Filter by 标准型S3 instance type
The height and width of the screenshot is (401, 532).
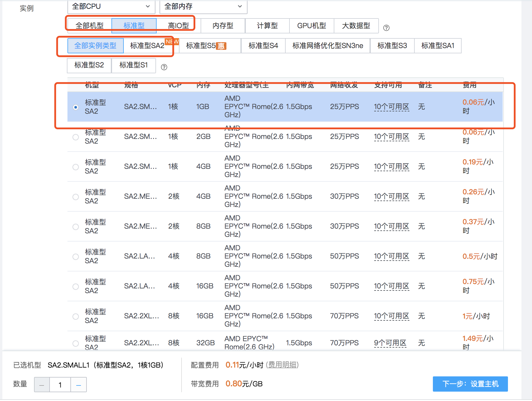[392, 46]
